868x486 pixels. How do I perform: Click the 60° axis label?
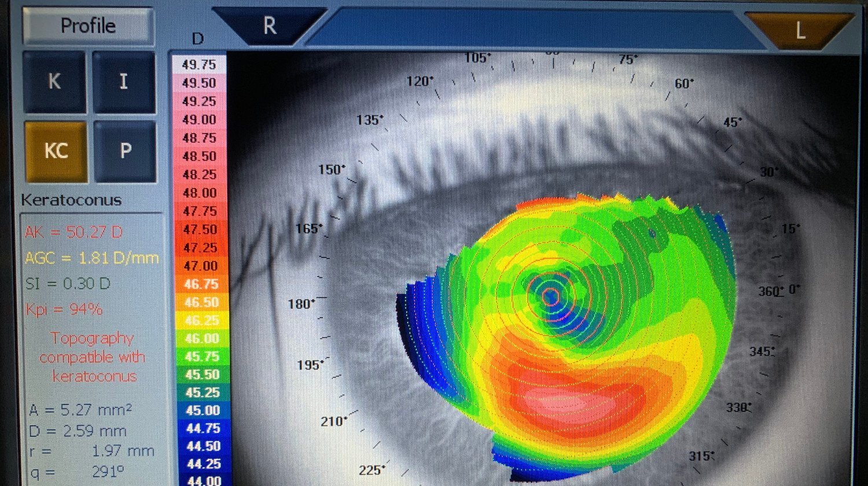click(684, 83)
